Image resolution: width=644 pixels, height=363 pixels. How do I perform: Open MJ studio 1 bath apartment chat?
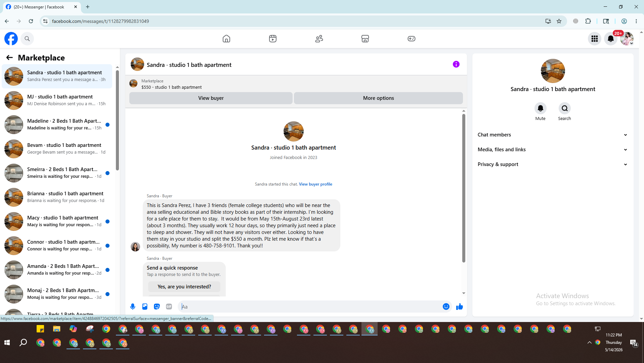(x=57, y=100)
